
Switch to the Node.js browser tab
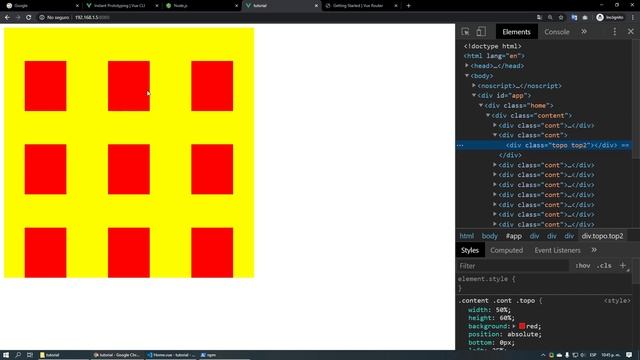click(202, 6)
